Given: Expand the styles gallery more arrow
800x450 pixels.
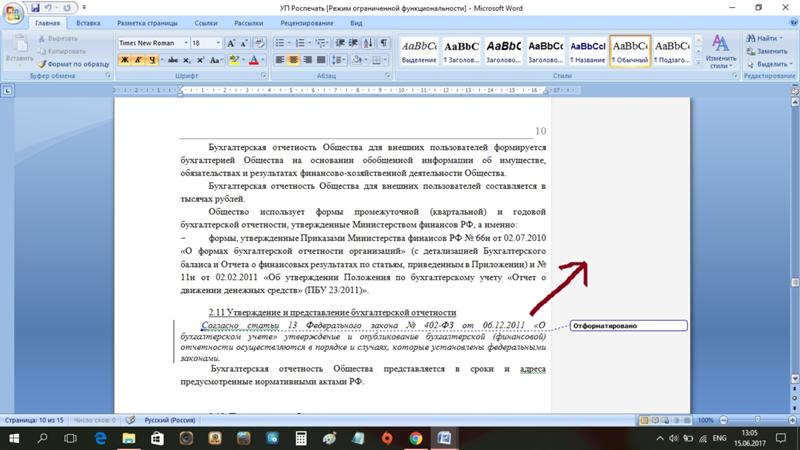Looking at the screenshot, I should [698, 62].
